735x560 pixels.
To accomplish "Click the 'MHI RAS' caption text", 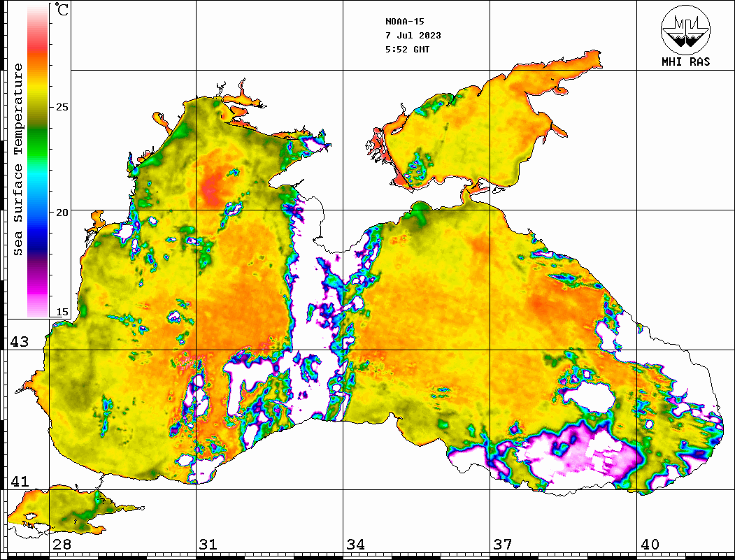I will point(685,62).
